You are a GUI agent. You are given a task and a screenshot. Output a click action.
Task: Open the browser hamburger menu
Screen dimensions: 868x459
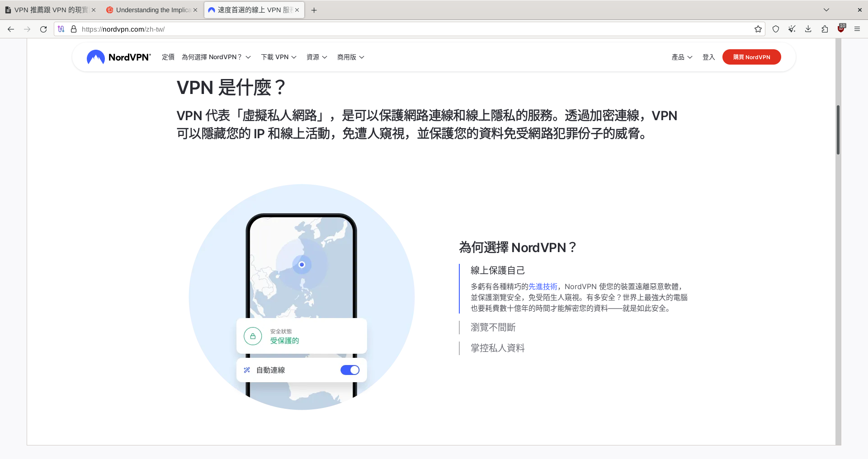point(857,29)
